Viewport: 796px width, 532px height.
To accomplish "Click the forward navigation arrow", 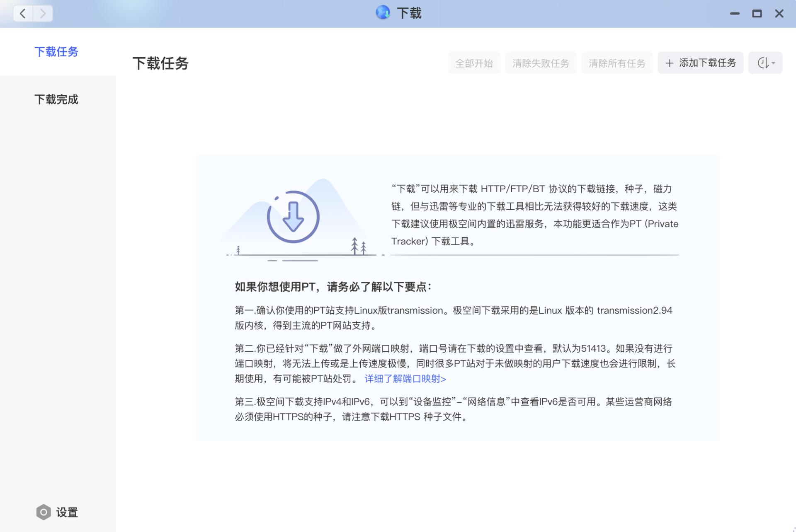I will (x=43, y=13).
